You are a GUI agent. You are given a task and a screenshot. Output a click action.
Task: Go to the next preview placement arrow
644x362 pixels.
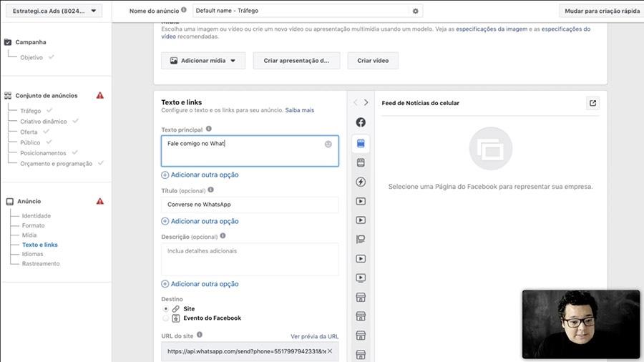click(366, 102)
